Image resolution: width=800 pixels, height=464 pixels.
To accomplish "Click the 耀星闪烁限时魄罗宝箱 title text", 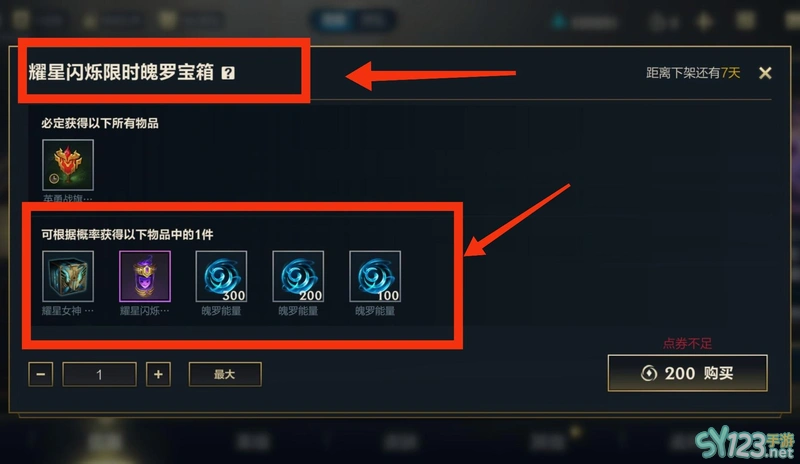I will 121,72.
